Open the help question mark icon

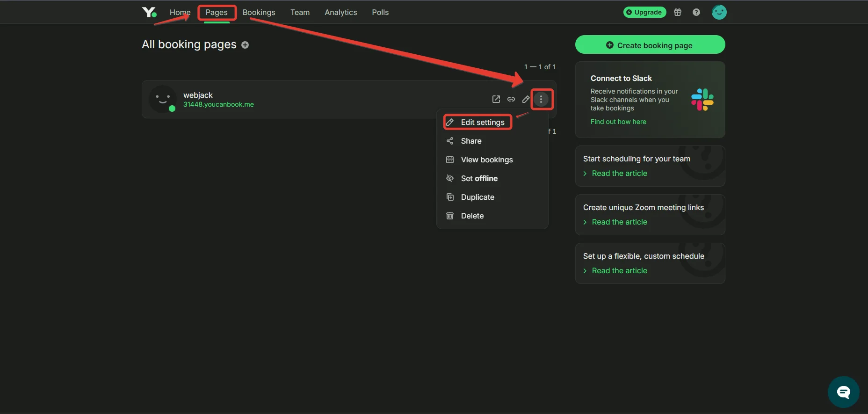click(x=696, y=12)
